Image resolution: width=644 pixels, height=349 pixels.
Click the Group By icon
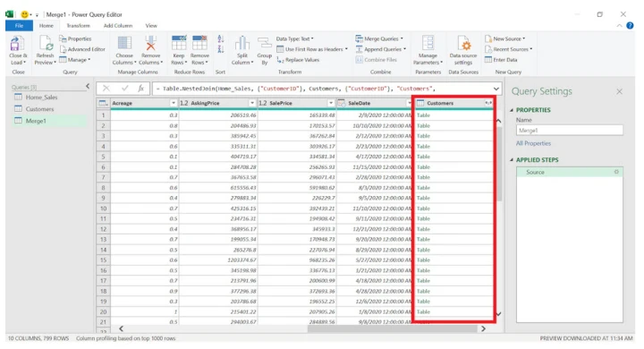[x=265, y=43]
